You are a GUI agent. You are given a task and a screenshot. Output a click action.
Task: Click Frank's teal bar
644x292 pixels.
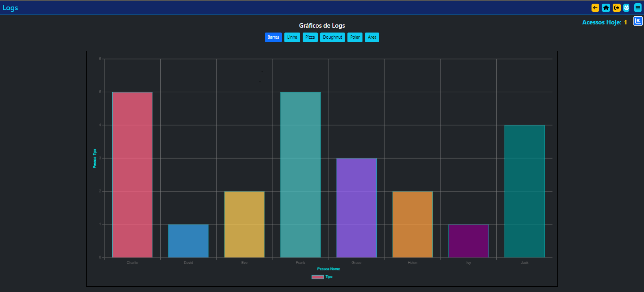tap(300, 175)
